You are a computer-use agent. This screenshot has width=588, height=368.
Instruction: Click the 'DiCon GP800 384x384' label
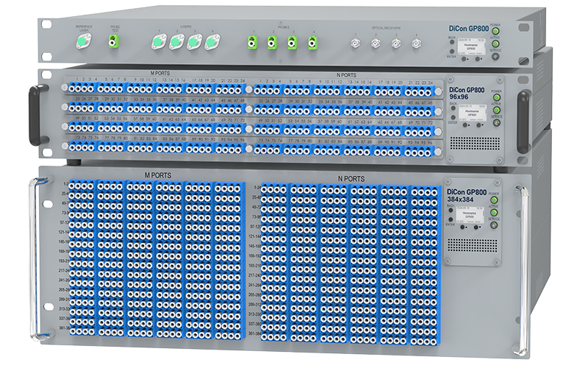pyautogui.click(x=467, y=196)
